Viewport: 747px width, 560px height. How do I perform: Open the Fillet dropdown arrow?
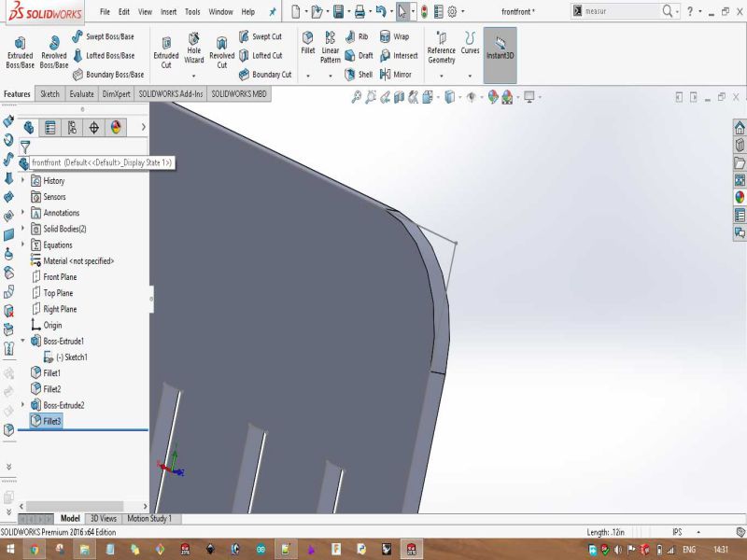(308, 76)
